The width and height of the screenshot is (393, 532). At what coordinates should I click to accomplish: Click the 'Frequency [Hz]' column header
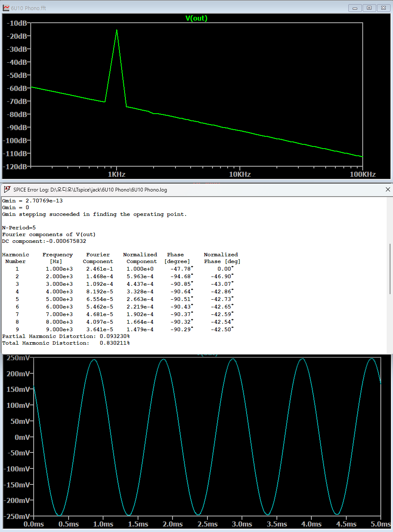(57, 258)
